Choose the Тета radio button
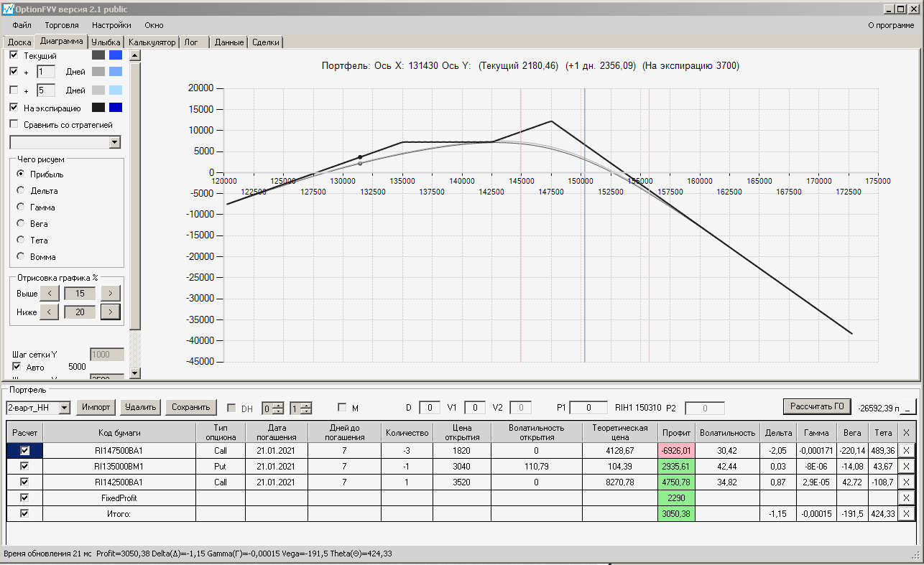 tap(21, 241)
